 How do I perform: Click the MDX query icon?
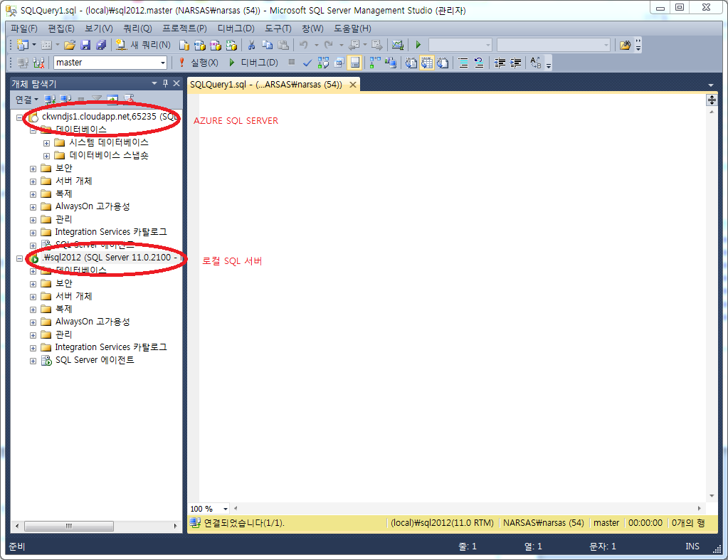pyautogui.click(x=200, y=45)
